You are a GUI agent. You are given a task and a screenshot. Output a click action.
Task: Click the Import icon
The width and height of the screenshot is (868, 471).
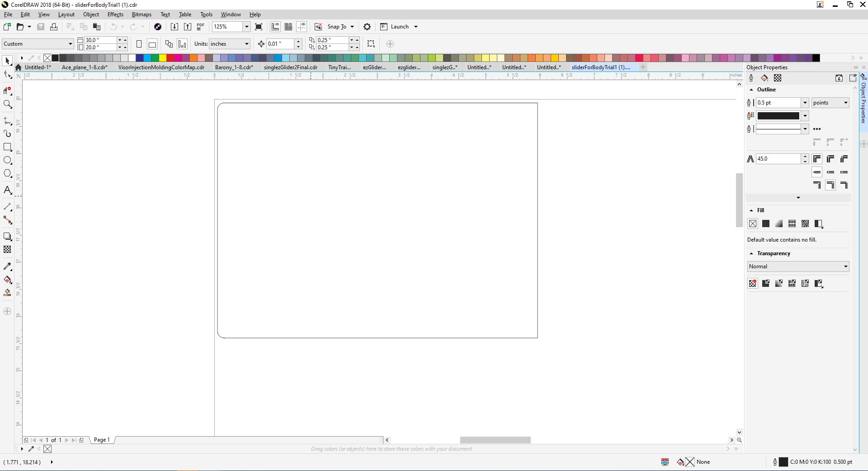(x=174, y=27)
